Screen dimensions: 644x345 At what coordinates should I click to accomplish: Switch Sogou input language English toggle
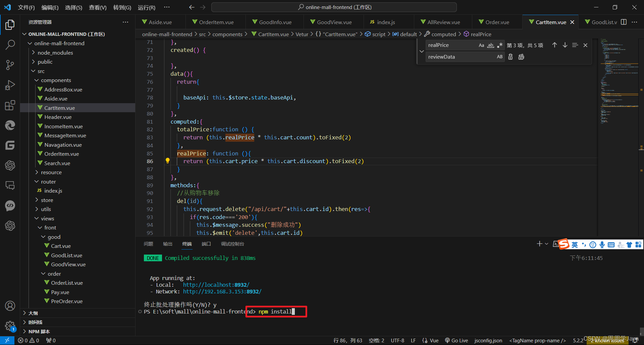coord(575,245)
